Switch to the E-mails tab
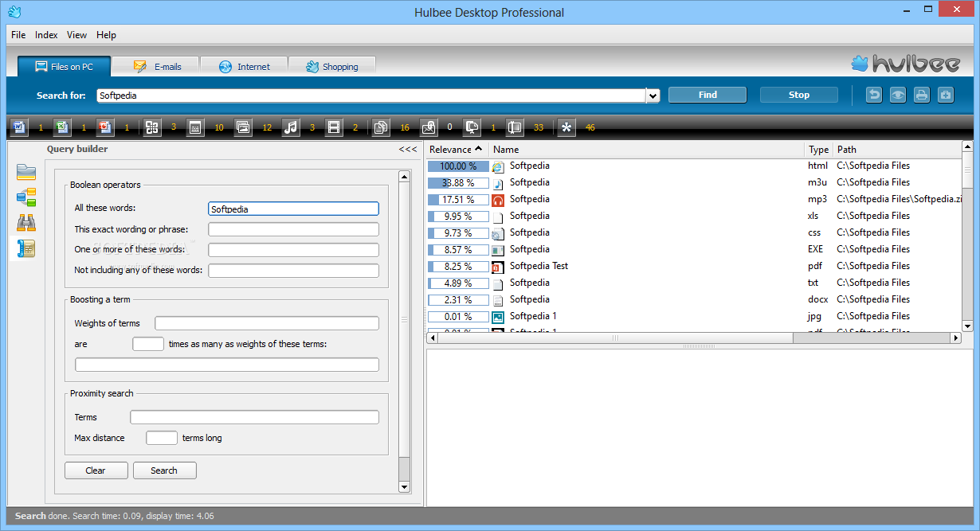The height and width of the screenshot is (531, 980). 156,66
